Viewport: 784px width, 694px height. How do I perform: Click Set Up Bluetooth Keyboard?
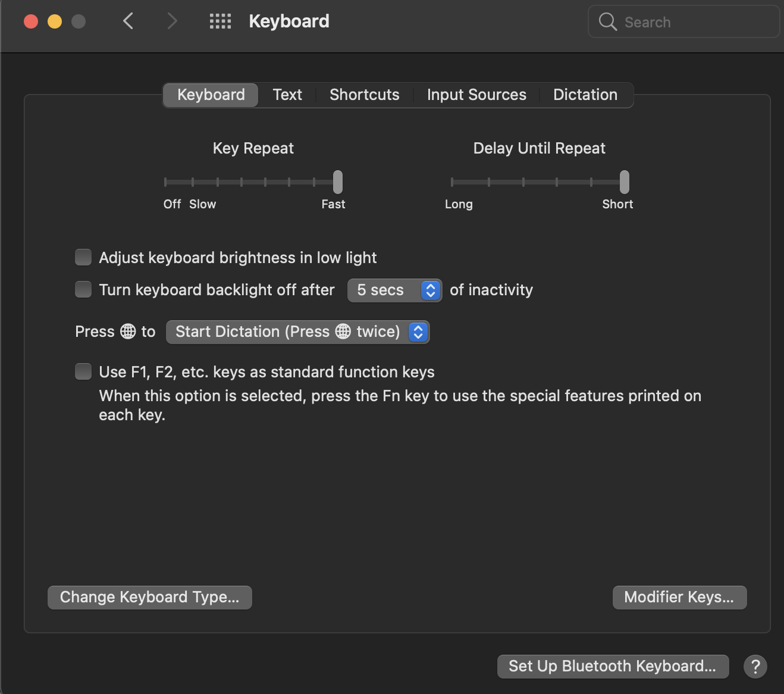[x=613, y=666]
